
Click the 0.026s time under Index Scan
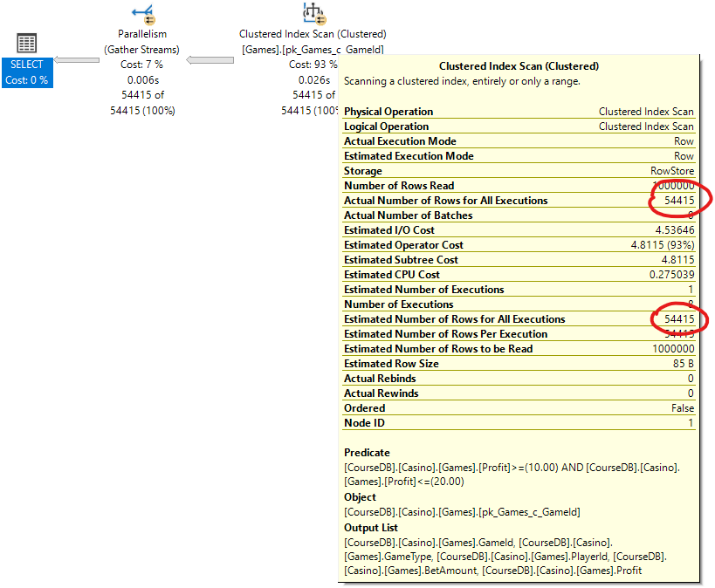pos(314,79)
